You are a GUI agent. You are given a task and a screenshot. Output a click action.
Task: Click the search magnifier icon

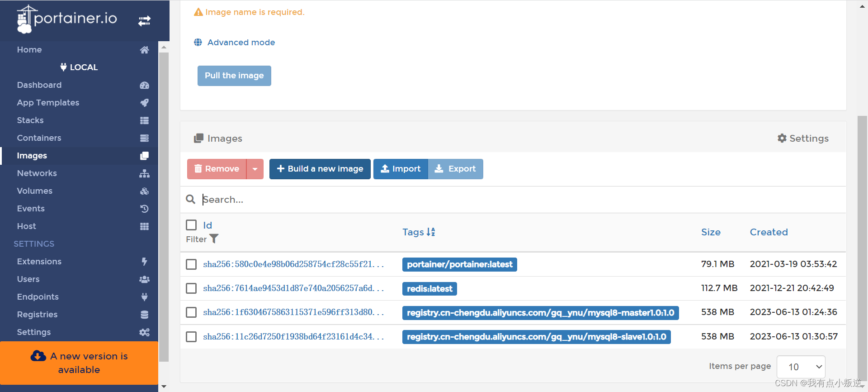pyautogui.click(x=191, y=200)
